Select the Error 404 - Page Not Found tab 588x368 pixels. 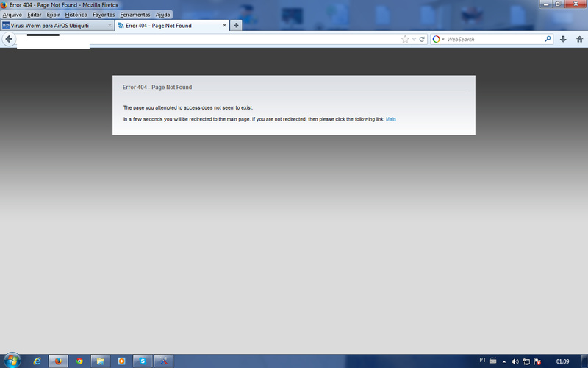[x=172, y=26]
